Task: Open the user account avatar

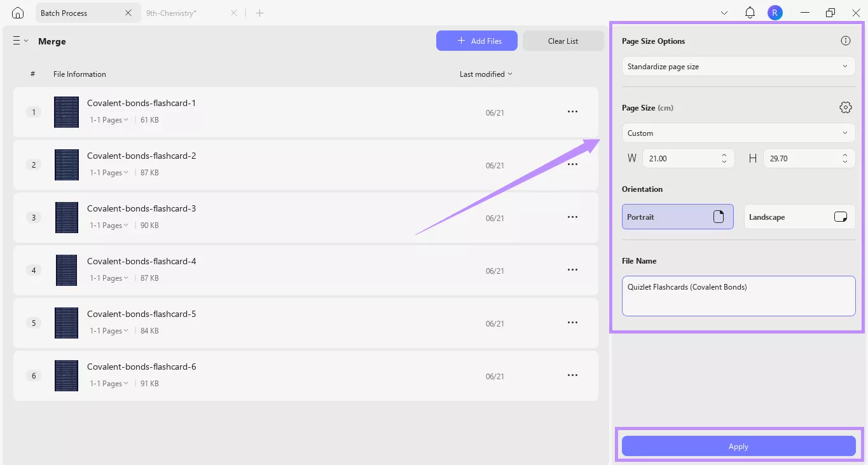Action: (775, 12)
